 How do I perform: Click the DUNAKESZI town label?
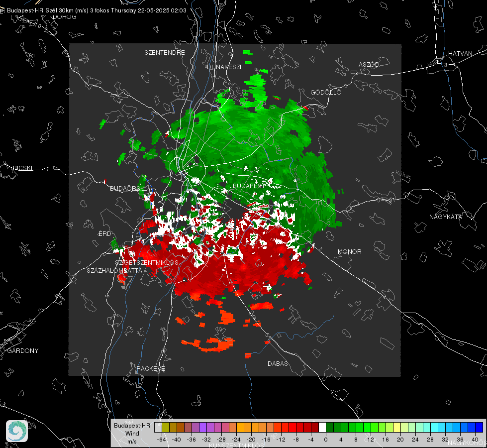click(224, 67)
